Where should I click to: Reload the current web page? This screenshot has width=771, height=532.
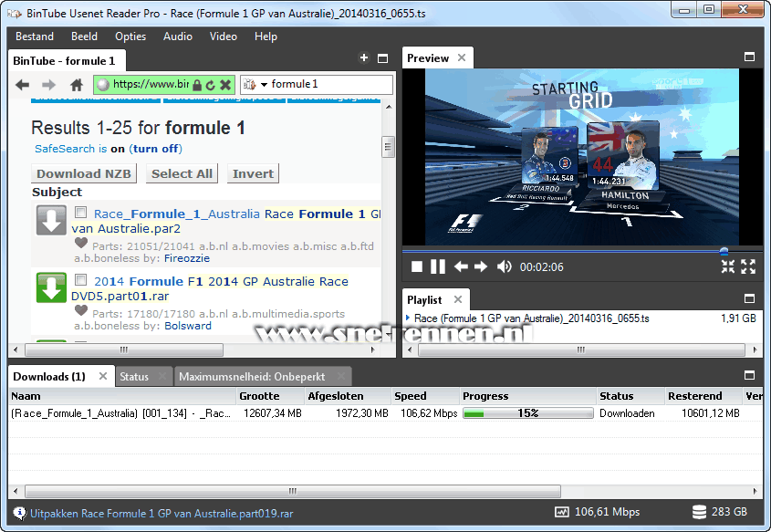coord(211,85)
